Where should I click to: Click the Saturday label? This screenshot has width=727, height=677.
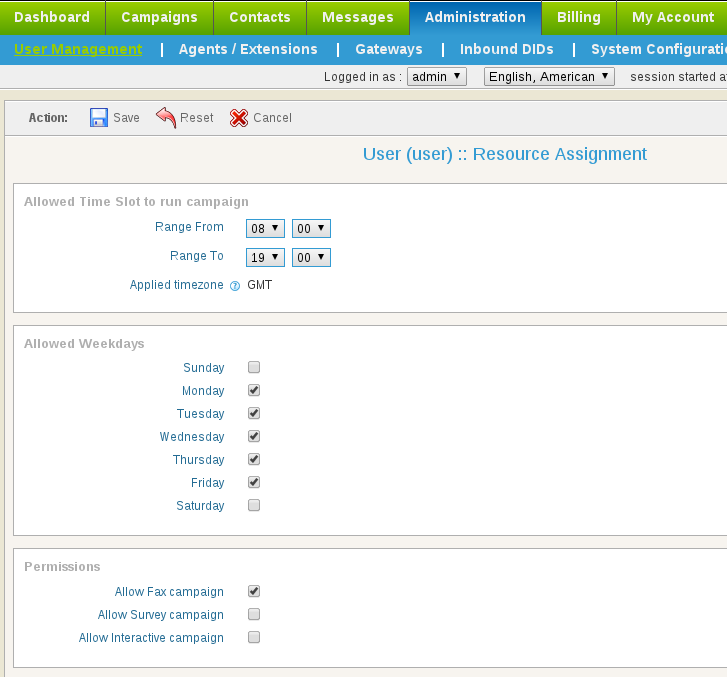[200, 505]
